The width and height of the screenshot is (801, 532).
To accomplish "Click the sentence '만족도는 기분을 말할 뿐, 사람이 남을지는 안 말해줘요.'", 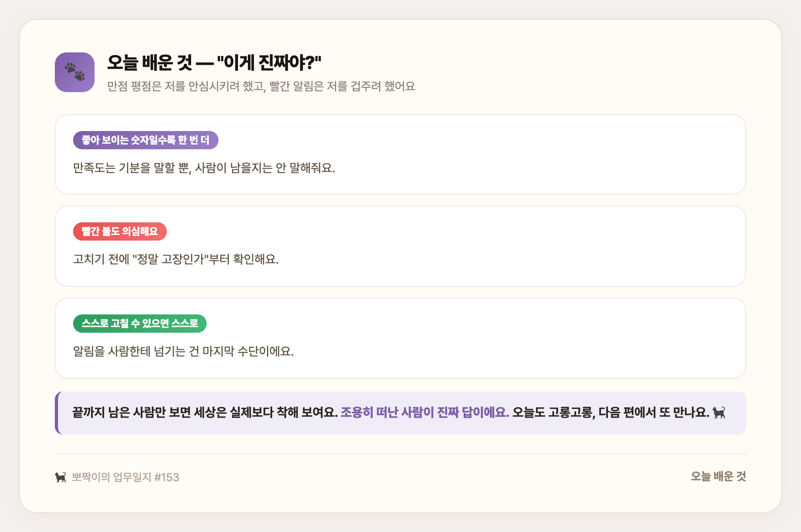I will pyautogui.click(x=204, y=168).
